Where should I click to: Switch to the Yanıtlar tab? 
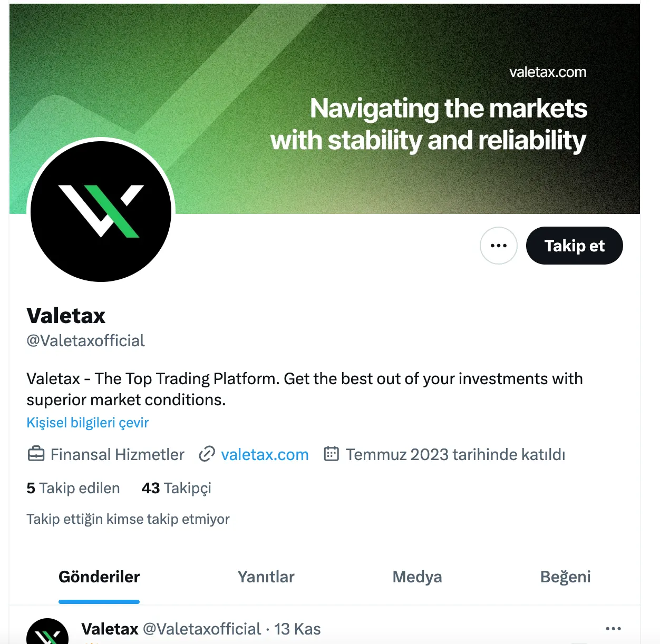[266, 577]
